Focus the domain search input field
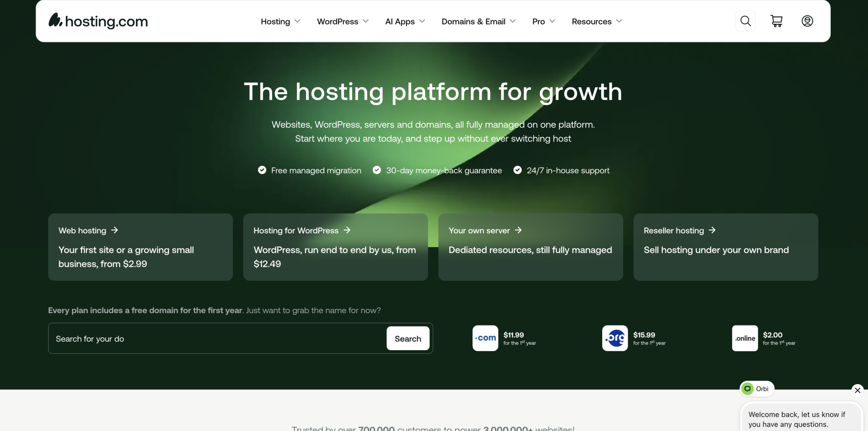868x431 pixels. (217, 338)
